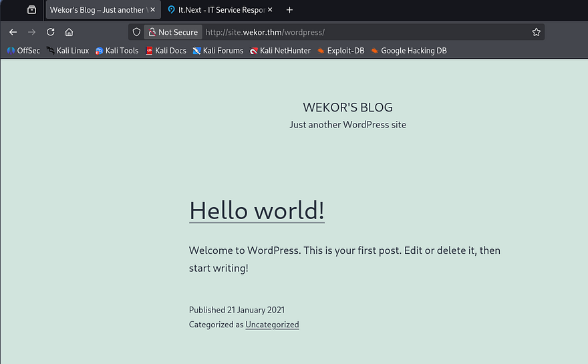The height and width of the screenshot is (364, 588).
Task: Open a new tab with the plus button
Action: coord(289,10)
